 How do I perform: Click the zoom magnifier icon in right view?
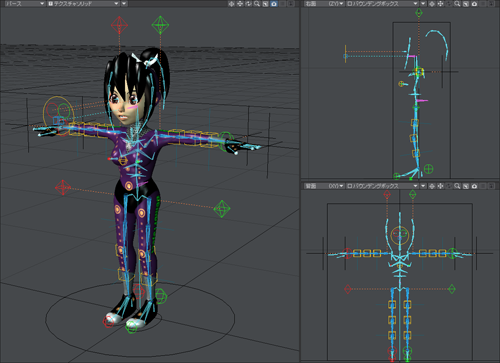(457, 4)
